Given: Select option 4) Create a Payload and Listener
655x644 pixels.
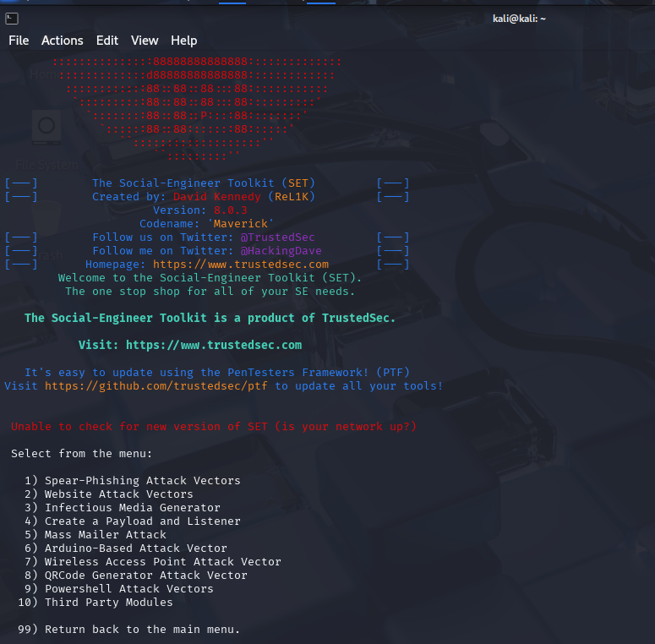Looking at the screenshot, I should [x=133, y=521].
